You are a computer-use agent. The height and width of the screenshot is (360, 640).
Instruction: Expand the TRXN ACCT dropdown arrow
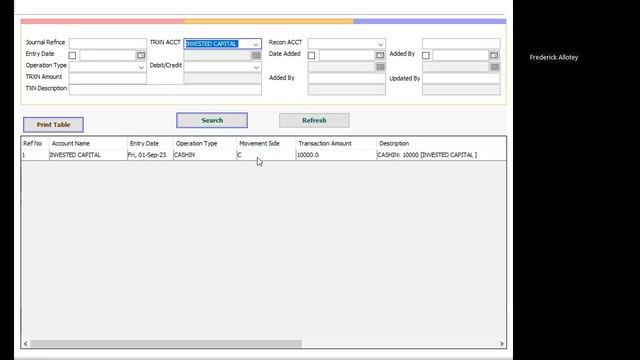(256, 44)
